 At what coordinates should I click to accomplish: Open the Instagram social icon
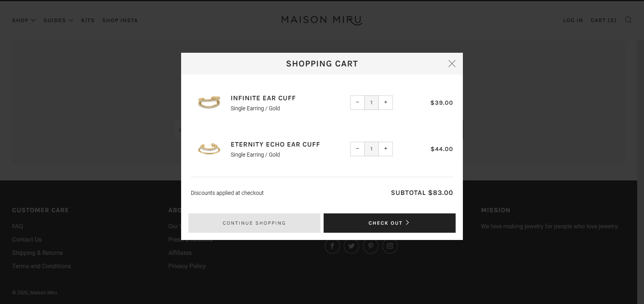tap(390, 246)
